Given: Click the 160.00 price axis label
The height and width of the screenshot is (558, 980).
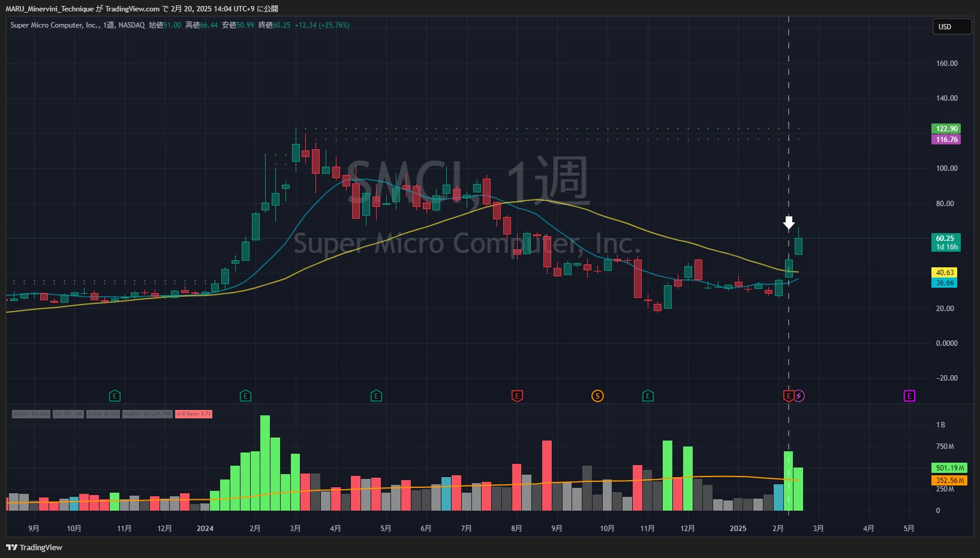Looking at the screenshot, I should [x=947, y=64].
